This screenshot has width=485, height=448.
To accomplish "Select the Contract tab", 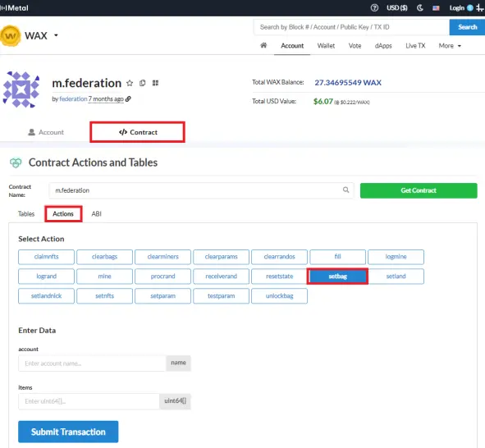I will pyautogui.click(x=137, y=132).
